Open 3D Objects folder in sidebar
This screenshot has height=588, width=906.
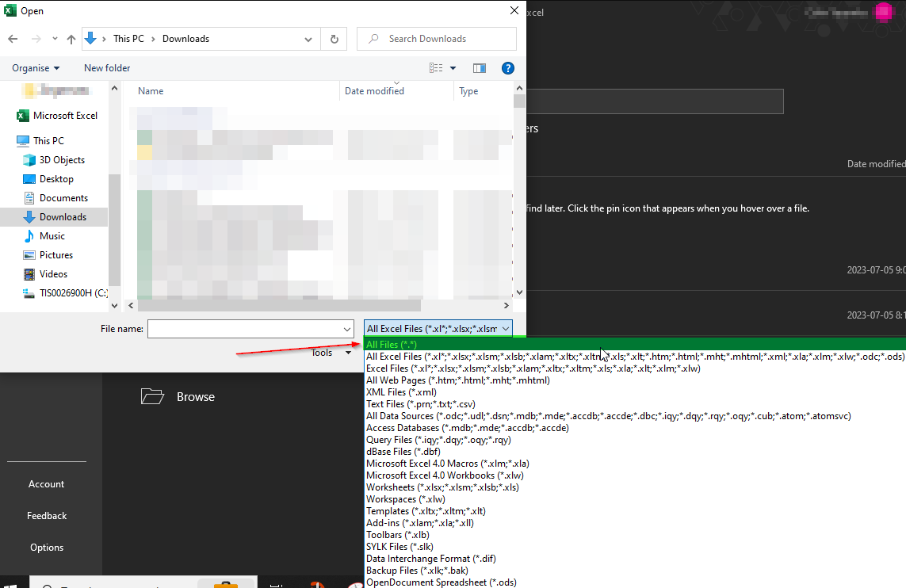coord(54,160)
